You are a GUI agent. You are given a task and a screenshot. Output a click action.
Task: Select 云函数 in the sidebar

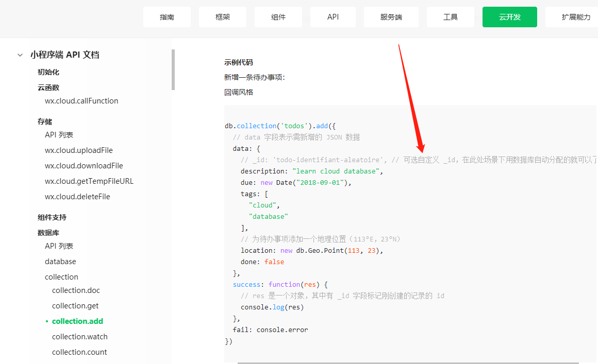pyautogui.click(x=48, y=88)
